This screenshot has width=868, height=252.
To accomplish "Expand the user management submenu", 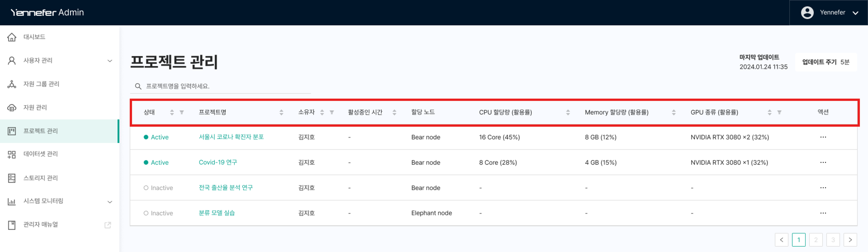I will (x=110, y=61).
